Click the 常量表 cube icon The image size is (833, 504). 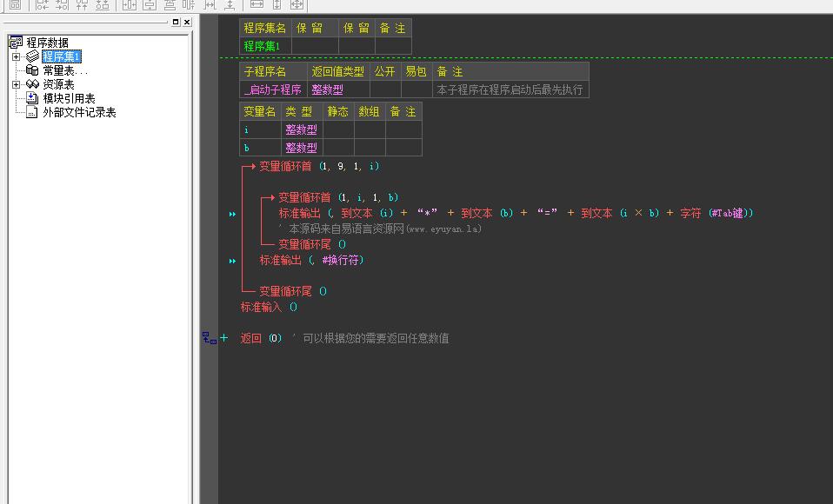[x=32, y=70]
